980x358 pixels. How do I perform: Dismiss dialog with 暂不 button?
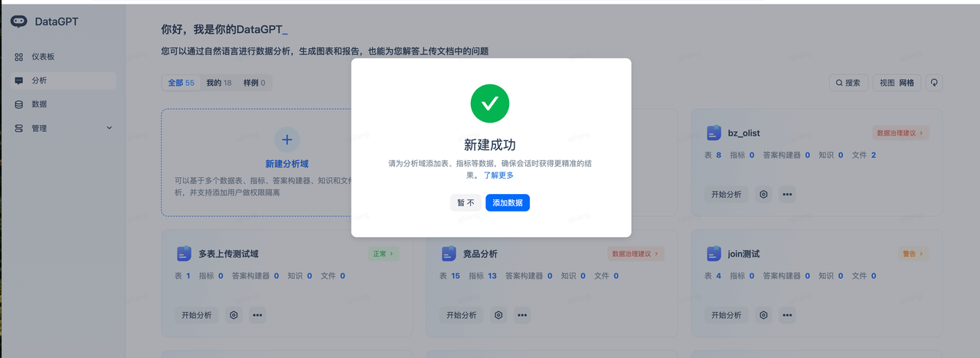(465, 202)
